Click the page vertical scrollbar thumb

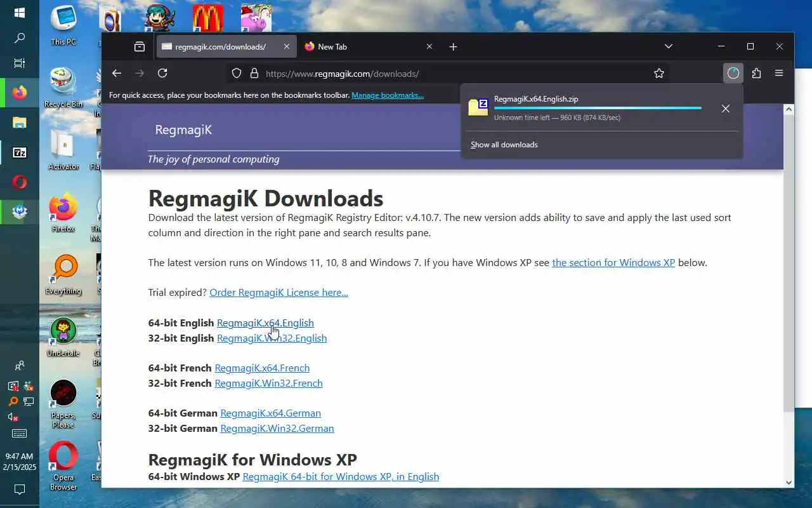point(789,264)
